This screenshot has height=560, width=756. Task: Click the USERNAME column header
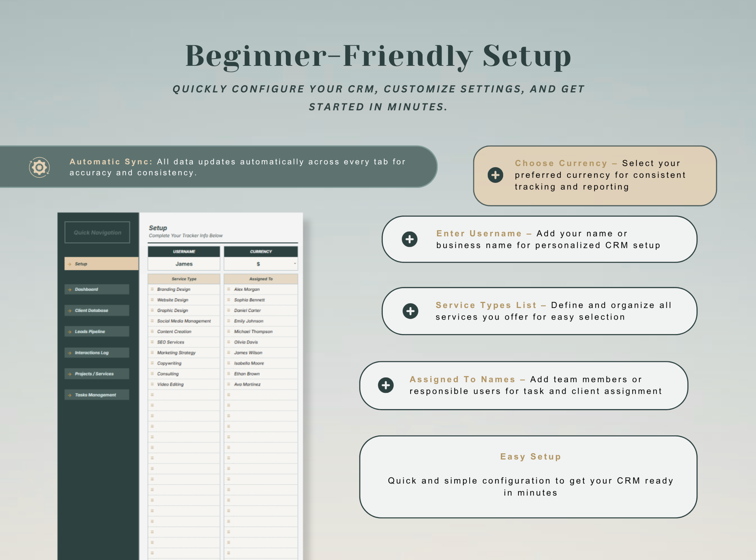click(x=184, y=251)
